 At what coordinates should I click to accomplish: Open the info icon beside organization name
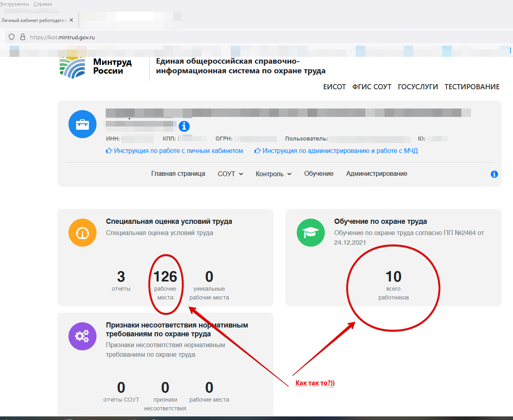pyautogui.click(x=184, y=127)
